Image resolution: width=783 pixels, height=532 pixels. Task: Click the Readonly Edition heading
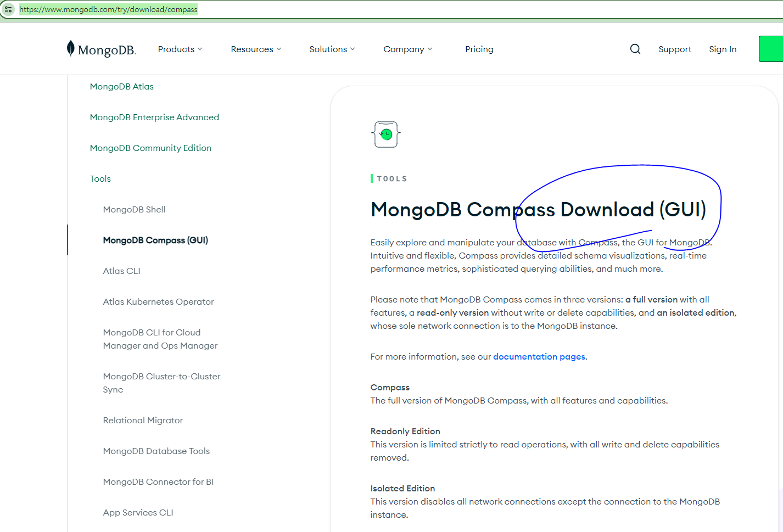405,431
